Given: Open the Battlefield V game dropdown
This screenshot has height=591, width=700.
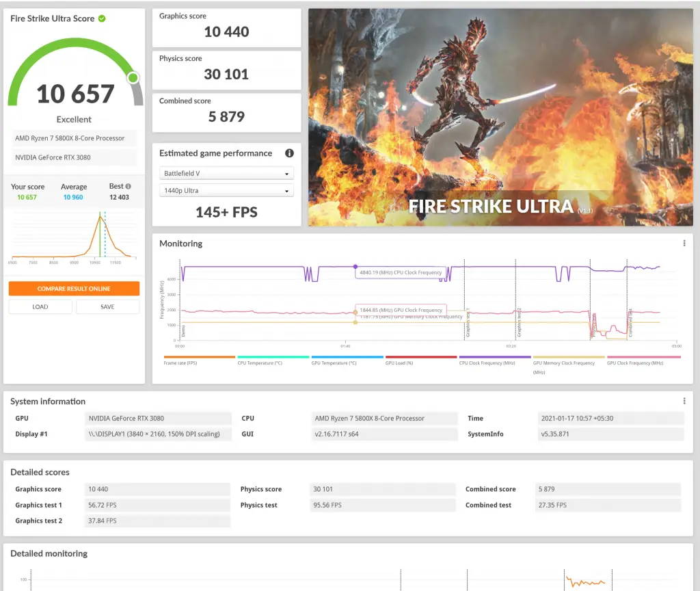Looking at the screenshot, I should 226,173.
